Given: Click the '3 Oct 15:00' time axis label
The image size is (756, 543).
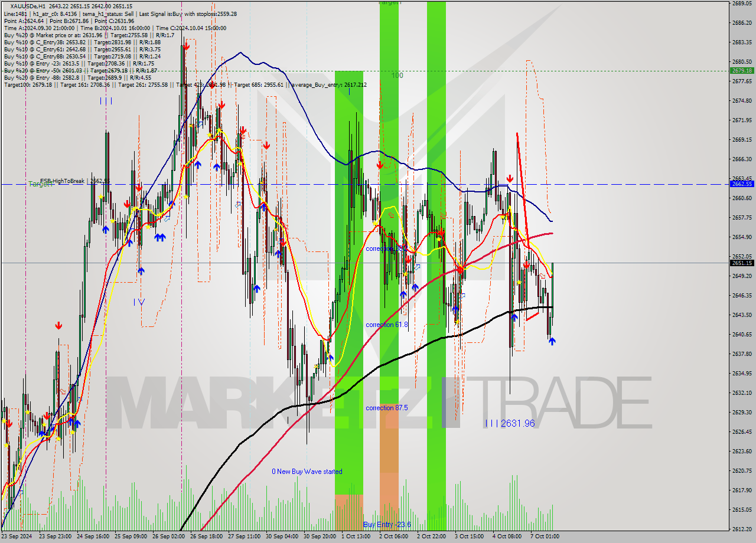Looking at the screenshot, I should [470, 537].
